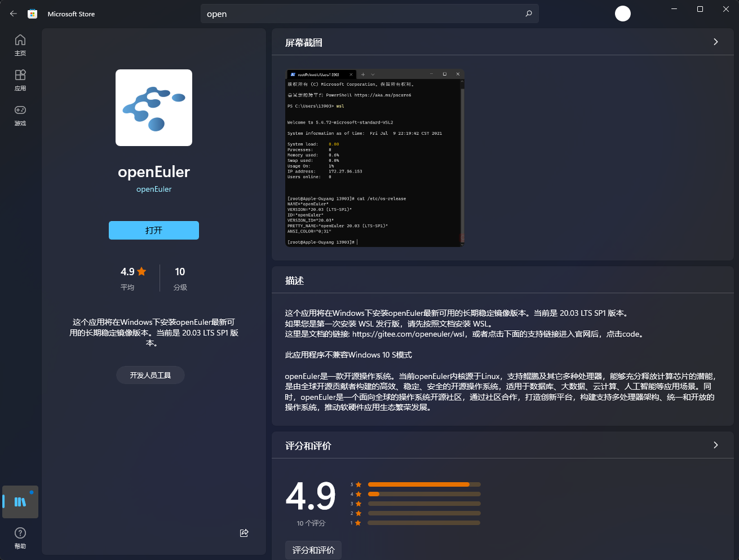Click the 屏幕截图 heading text
Screen dimensions: 739x560
(x=304, y=42)
